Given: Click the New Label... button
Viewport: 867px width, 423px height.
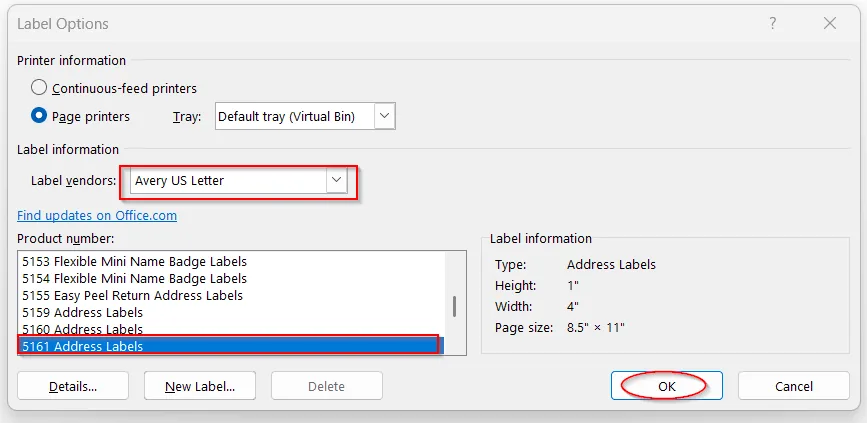Looking at the screenshot, I should (200, 386).
